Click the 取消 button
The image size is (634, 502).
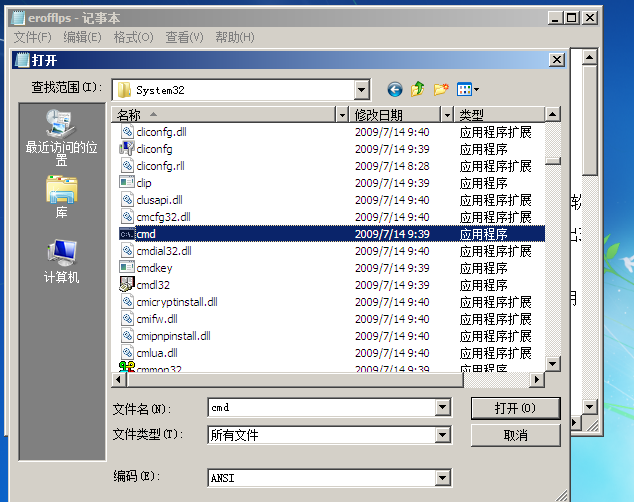click(516, 435)
